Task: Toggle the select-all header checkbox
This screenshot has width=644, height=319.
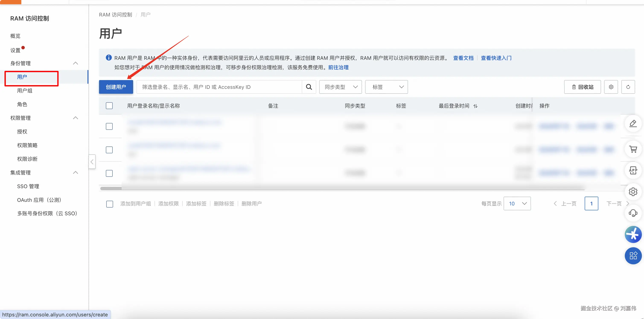Action: [x=109, y=105]
